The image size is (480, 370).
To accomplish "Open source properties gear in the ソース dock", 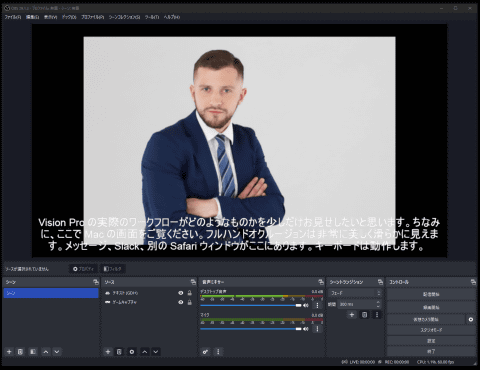I will point(132,352).
